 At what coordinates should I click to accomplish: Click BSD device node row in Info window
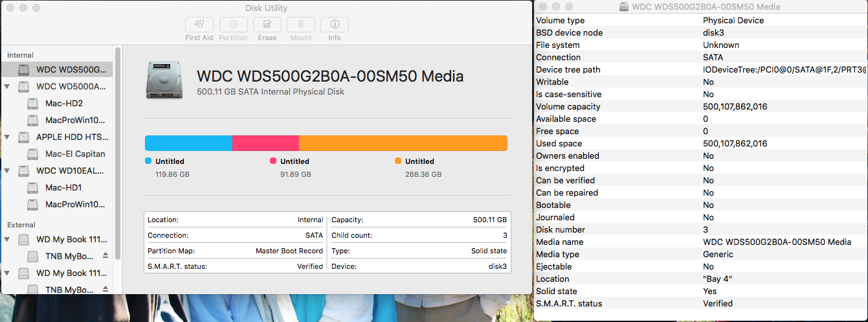701,32
